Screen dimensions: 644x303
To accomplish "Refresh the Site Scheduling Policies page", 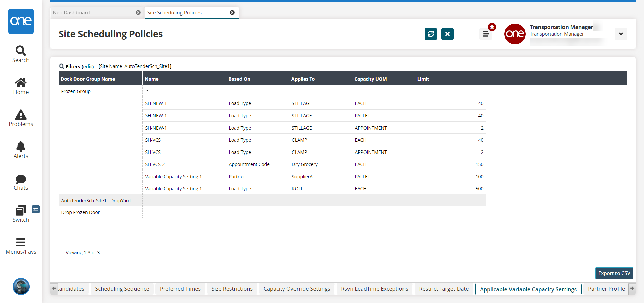I will tap(431, 34).
